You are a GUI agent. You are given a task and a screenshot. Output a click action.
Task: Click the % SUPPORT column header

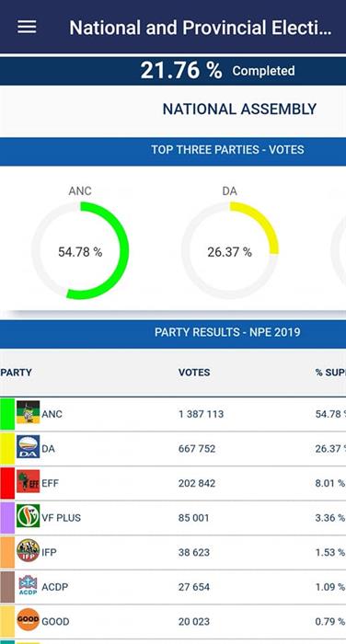[x=330, y=373]
